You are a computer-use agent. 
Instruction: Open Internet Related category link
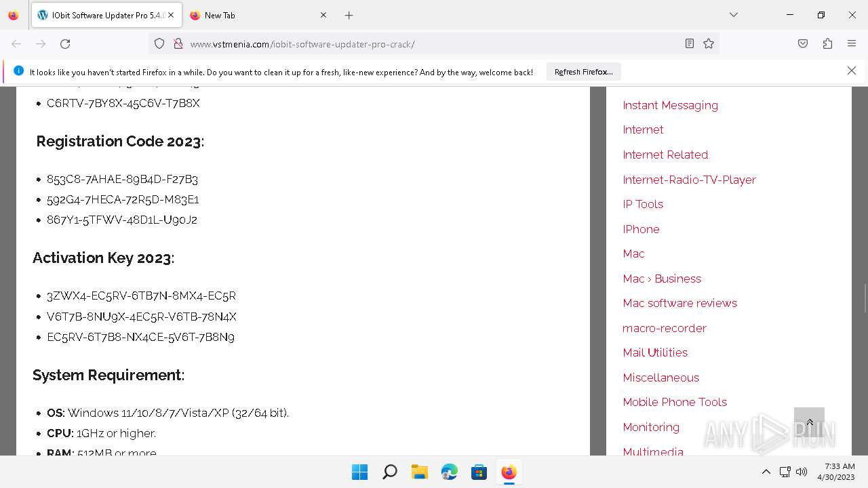point(665,155)
